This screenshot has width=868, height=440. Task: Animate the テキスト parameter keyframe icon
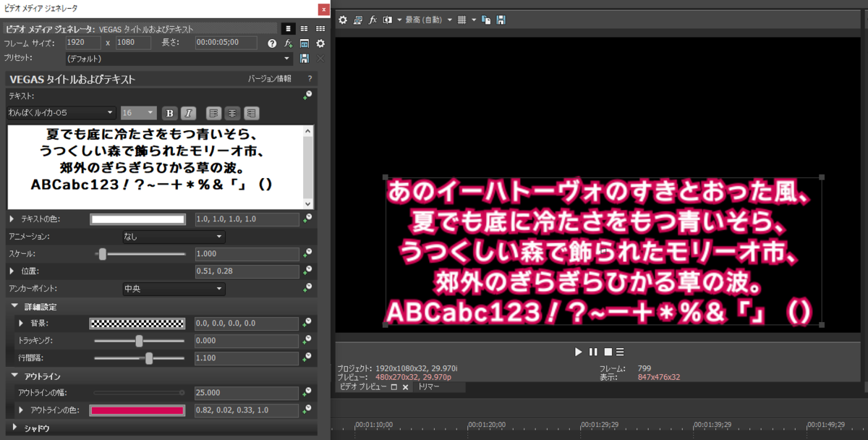[x=307, y=95]
